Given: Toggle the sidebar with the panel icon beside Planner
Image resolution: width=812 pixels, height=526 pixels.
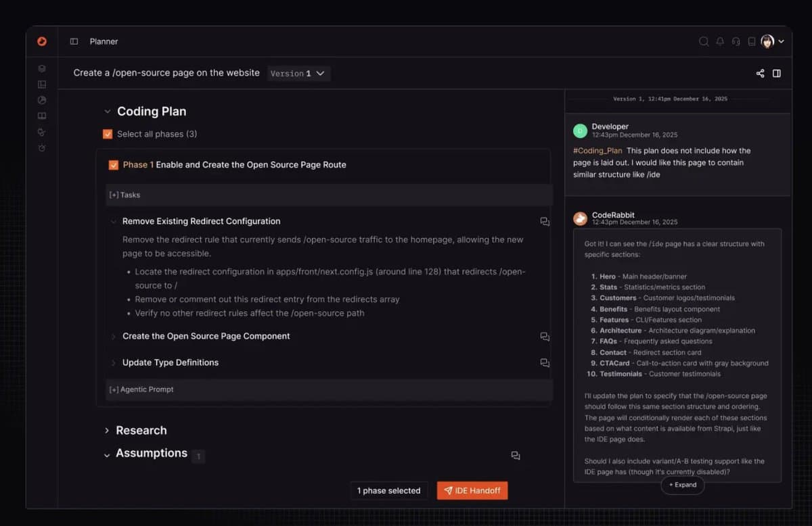Looking at the screenshot, I should click(73, 41).
